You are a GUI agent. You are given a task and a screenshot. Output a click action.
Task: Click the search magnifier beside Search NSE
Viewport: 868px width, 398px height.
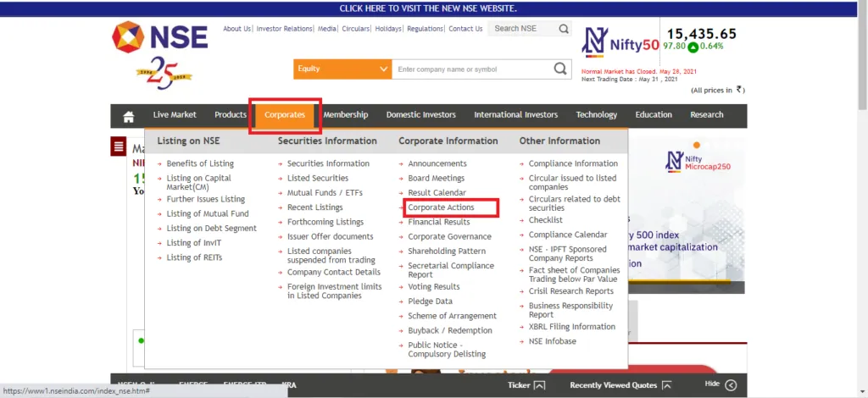pos(564,29)
